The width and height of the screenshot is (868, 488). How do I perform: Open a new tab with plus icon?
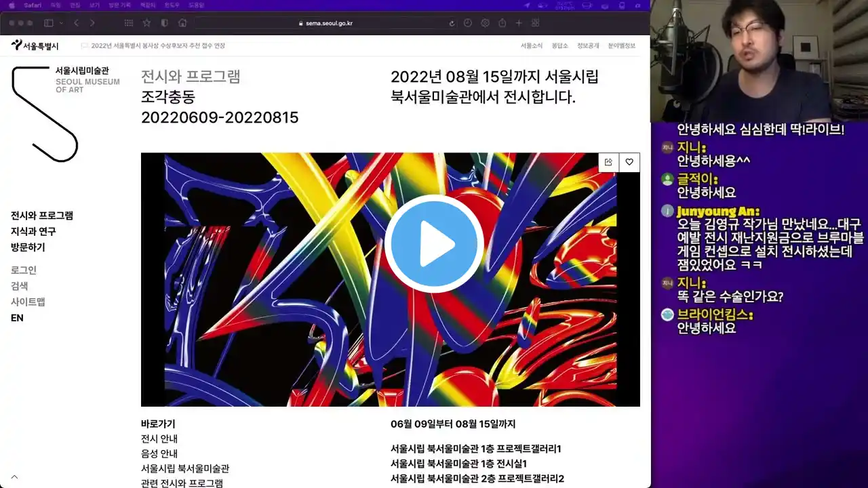pyautogui.click(x=519, y=23)
